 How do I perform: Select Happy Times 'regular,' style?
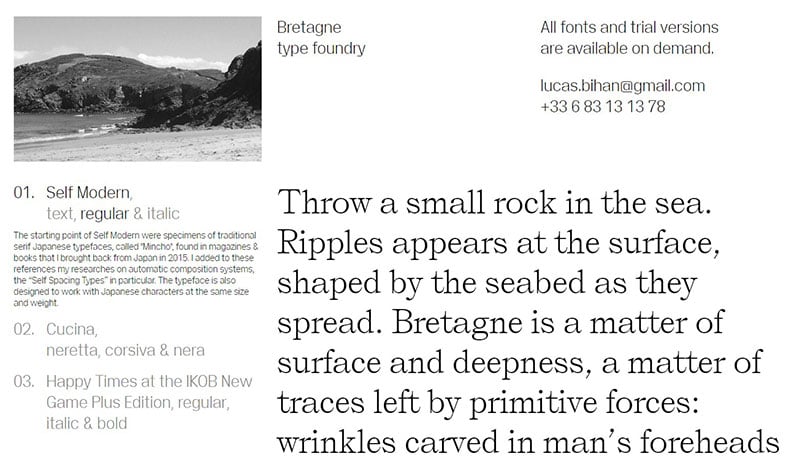pyautogui.click(x=203, y=403)
